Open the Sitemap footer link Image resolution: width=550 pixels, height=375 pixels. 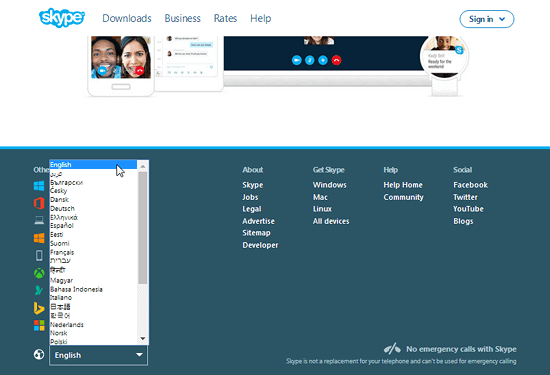pyautogui.click(x=256, y=233)
